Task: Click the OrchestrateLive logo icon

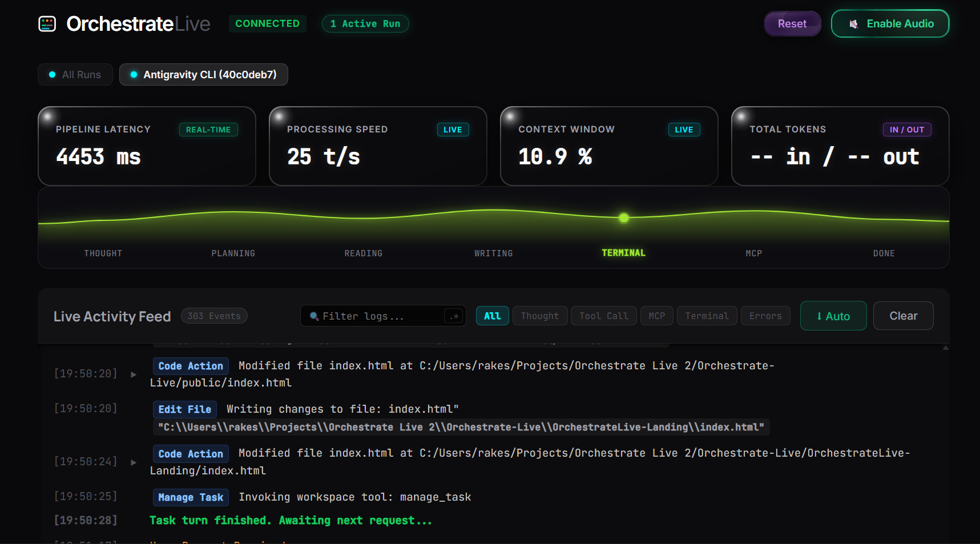Action: coord(47,24)
